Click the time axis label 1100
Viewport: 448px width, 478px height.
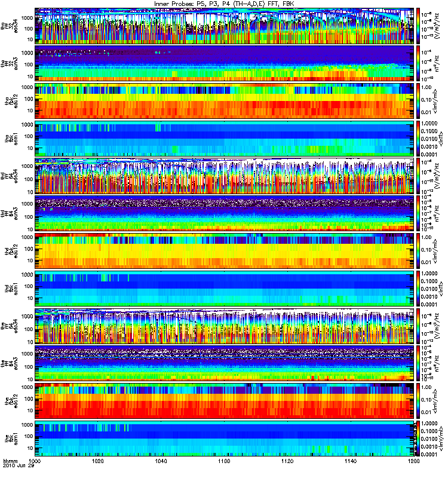tap(224, 461)
